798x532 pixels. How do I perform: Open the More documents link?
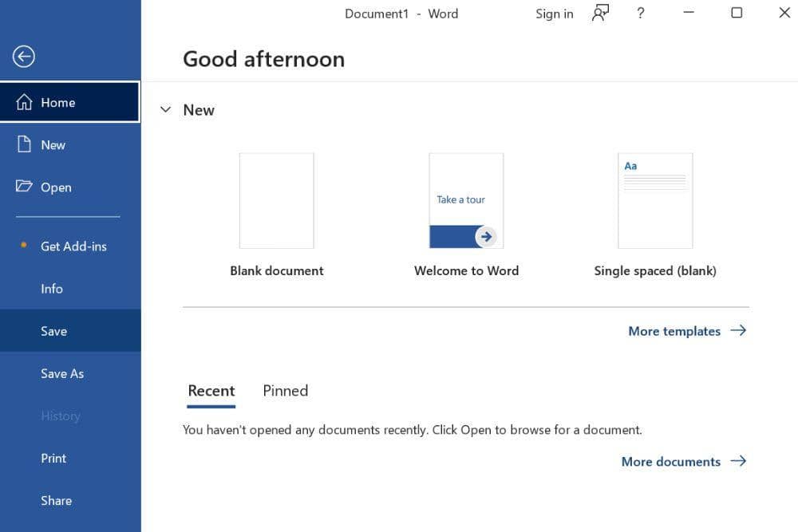(671, 461)
